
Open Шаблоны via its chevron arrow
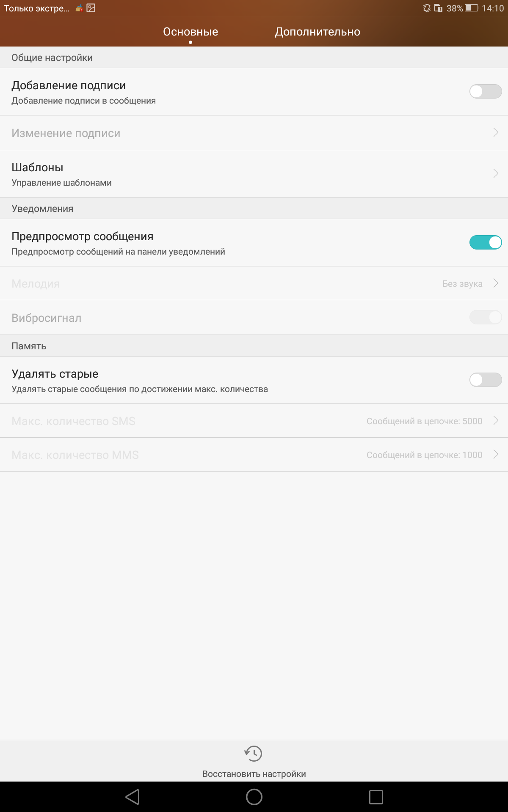[496, 173]
